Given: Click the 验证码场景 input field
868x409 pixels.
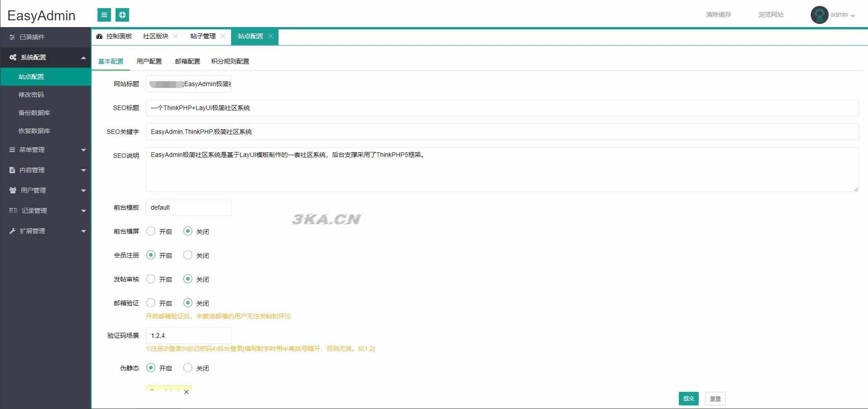Looking at the screenshot, I should [x=188, y=335].
